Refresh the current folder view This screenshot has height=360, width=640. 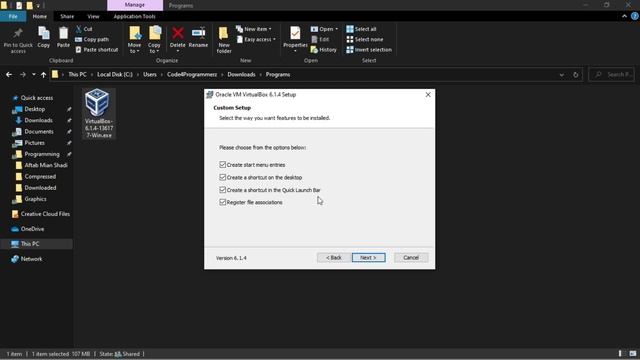pos(576,75)
